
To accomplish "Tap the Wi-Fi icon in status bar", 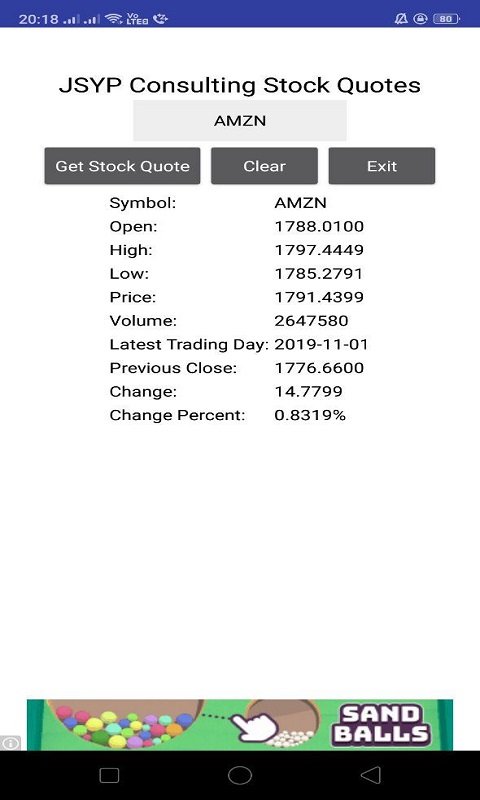I will coord(113,19).
